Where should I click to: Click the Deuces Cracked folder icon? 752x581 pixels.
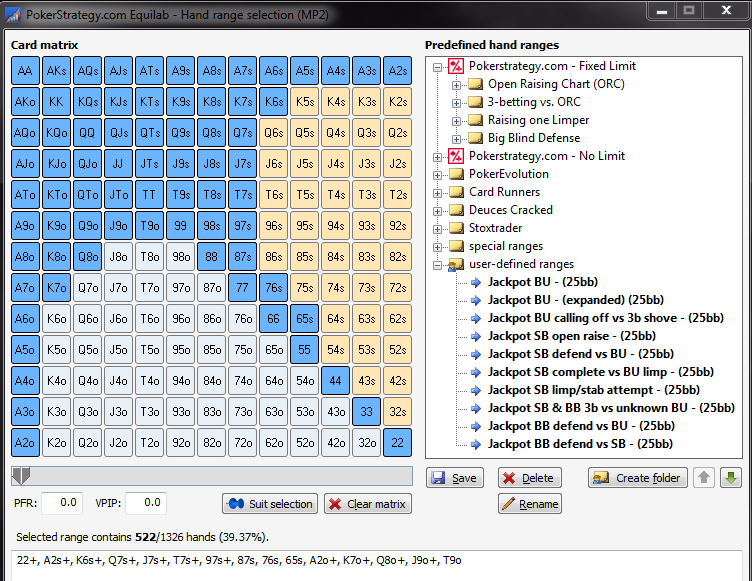[456, 210]
